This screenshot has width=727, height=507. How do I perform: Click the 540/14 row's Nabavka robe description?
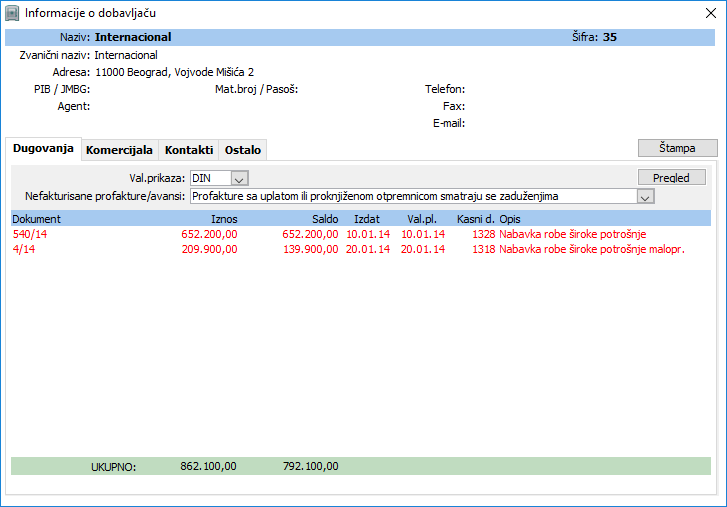(x=573, y=234)
